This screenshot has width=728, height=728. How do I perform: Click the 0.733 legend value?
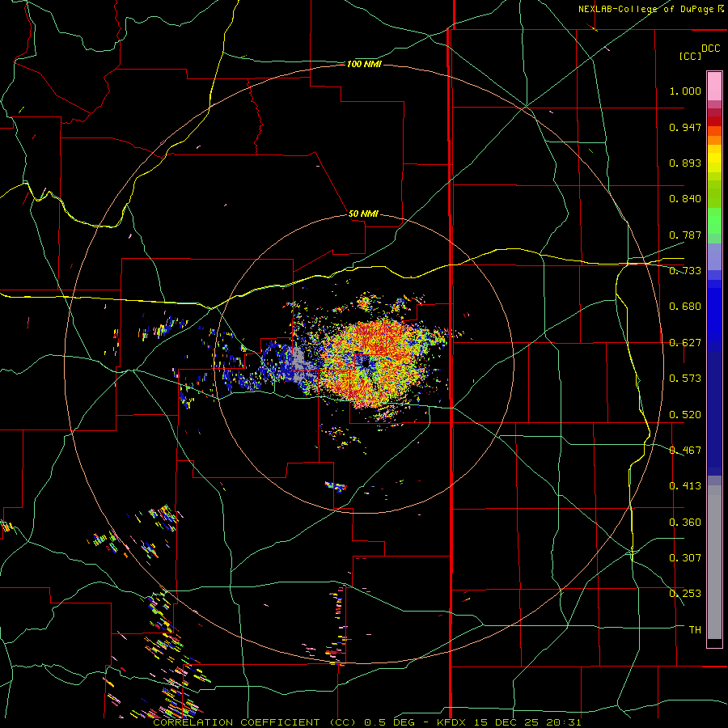(x=685, y=271)
